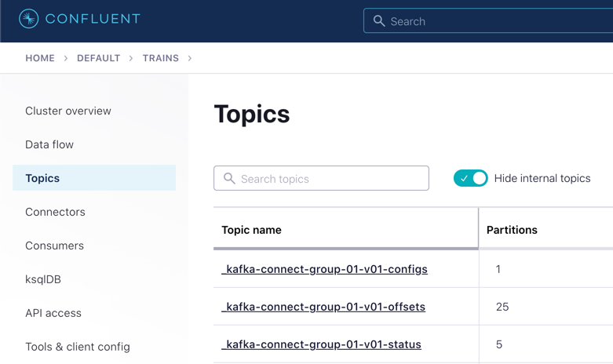
Task: Open Tools & client config
Action: pyautogui.click(x=78, y=347)
